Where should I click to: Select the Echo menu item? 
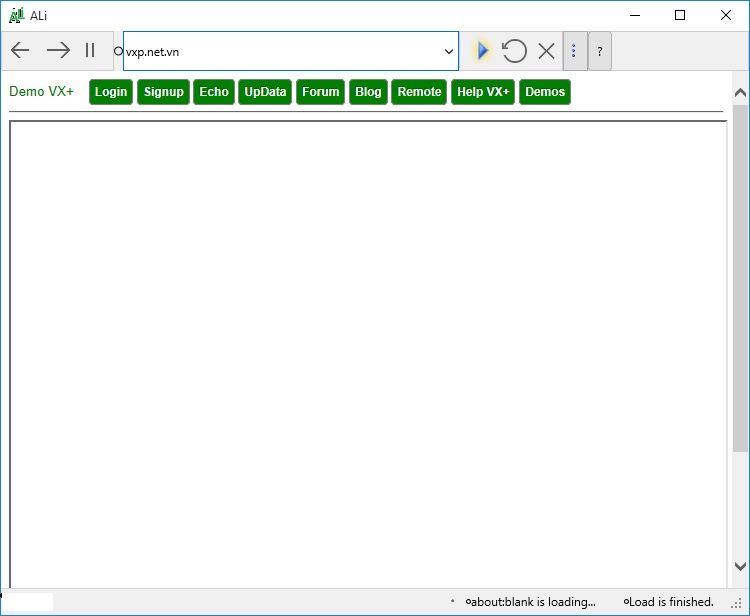(214, 92)
